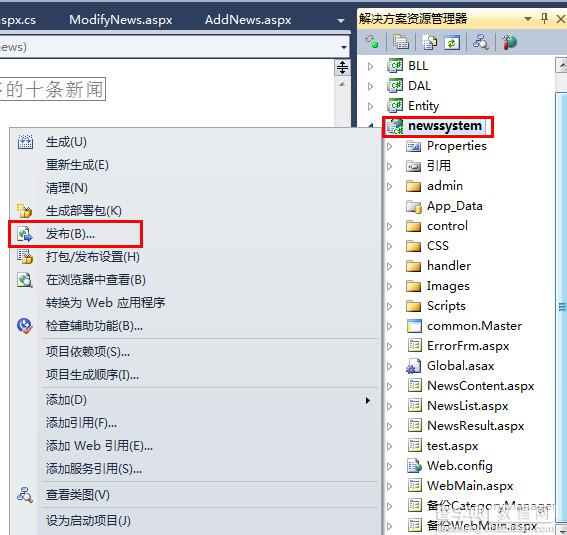Click the Global.asax file icon
The image size is (567, 535).
pos(414,366)
